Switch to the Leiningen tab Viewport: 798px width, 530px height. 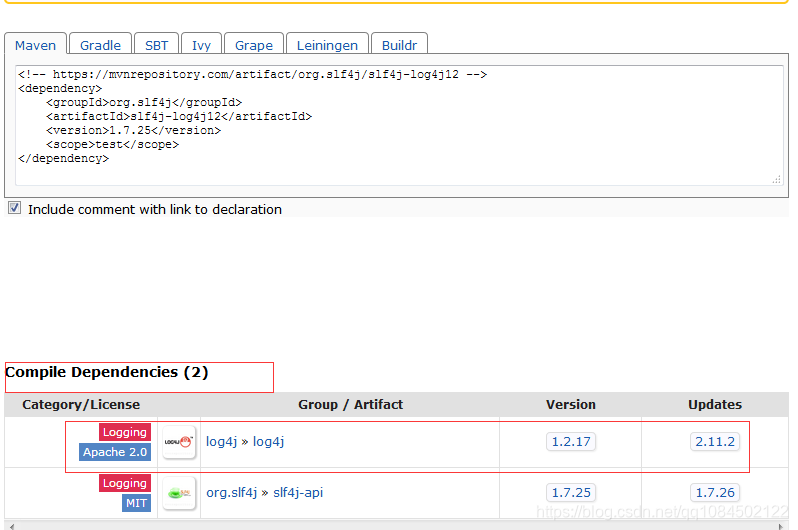tap(327, 45)
